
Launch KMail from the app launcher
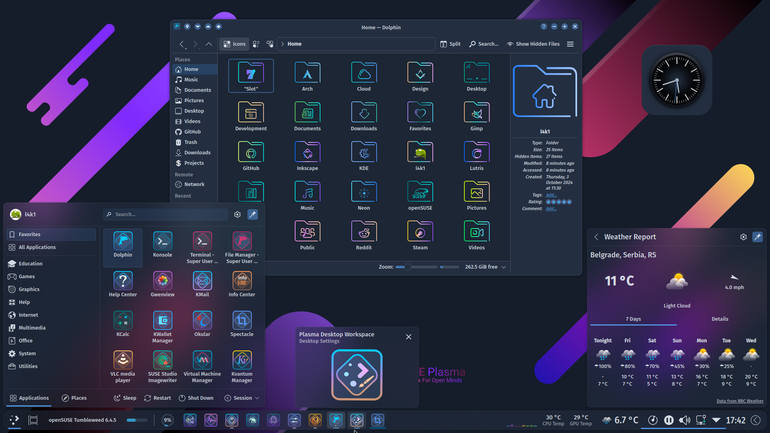[x=202, y=284]
